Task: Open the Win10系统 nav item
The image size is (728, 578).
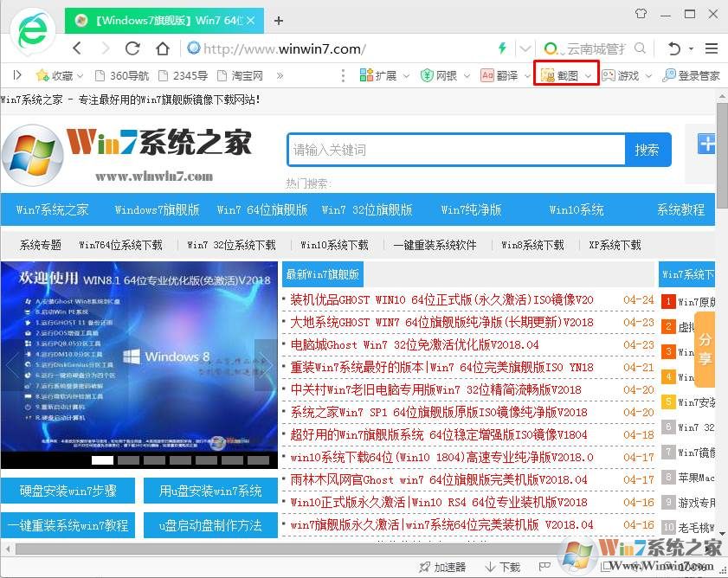Action: click(x=577, y=209)
